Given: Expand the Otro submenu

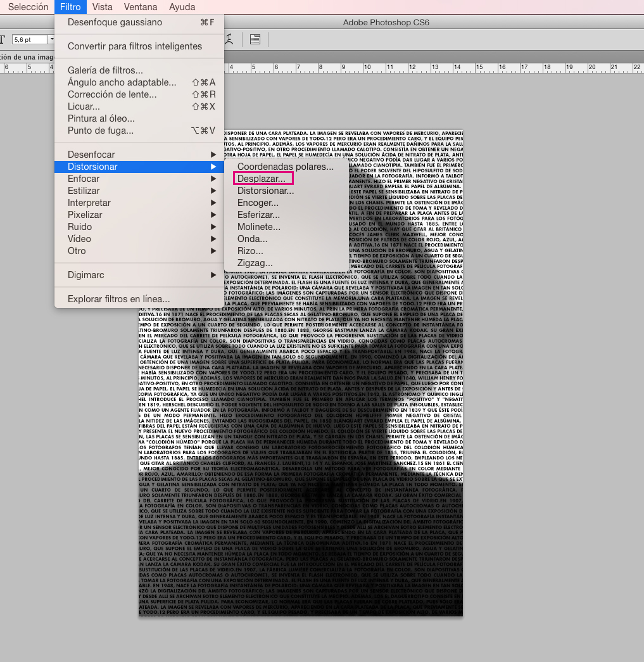Looking at the screenshot, I should (x=139, y=251).
